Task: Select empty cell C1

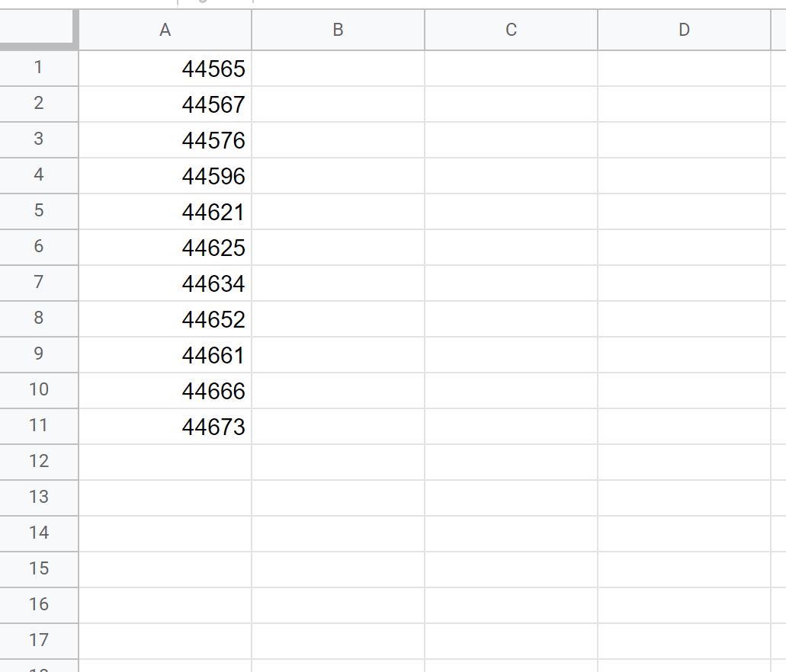Action: [511, 68]
